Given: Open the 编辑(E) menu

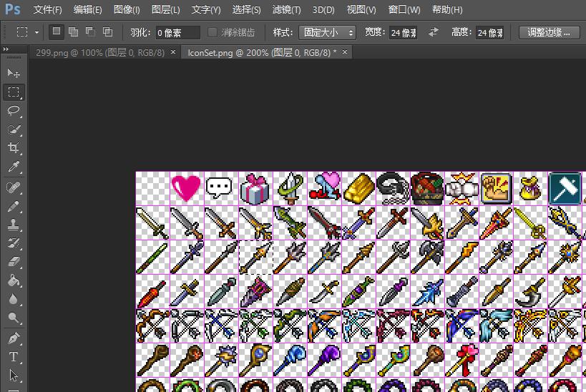Looking at the screenshot, I should (87, 9).
